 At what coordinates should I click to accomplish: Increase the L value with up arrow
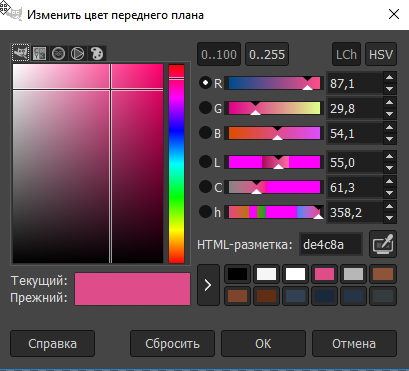tap(389, 157)
